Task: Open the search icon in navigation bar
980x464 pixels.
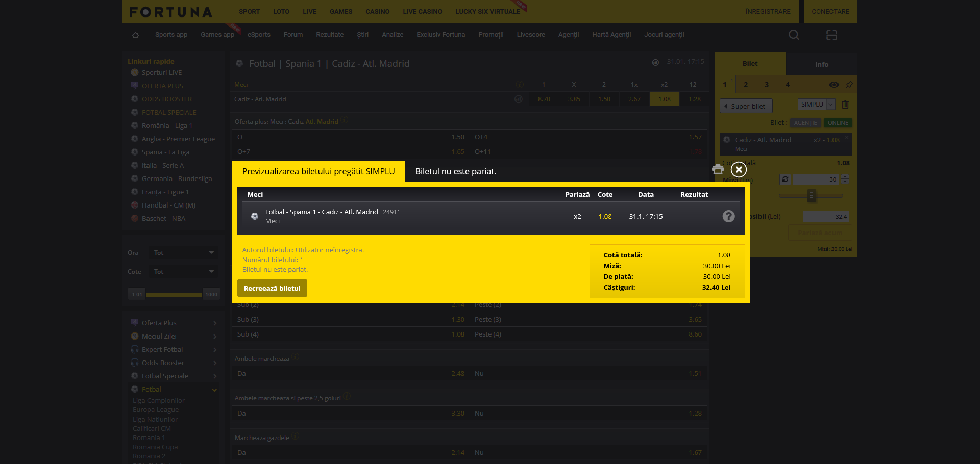Action: tap(794, 35)
